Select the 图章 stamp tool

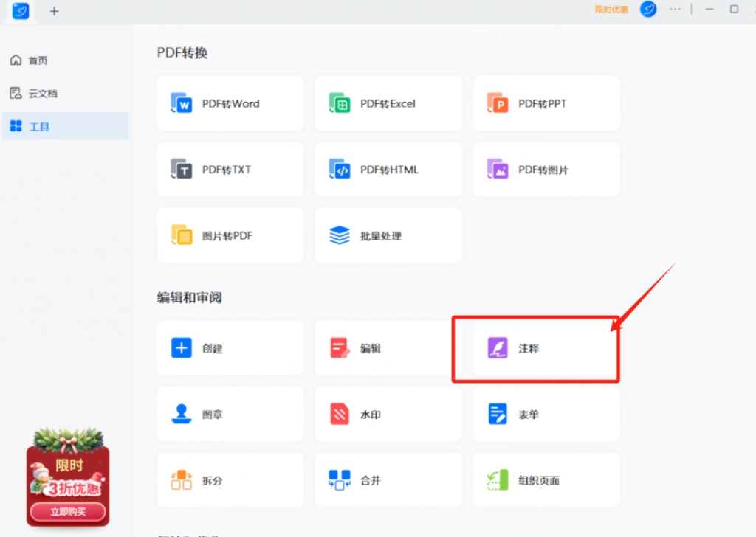(x=230, y=414)
